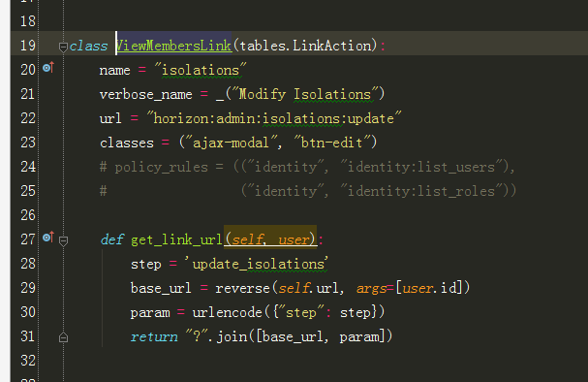The height and width of the screenshot is (382, 588).
Task: Collapse the get_link_url method fold marker
Action: point(63,240)
